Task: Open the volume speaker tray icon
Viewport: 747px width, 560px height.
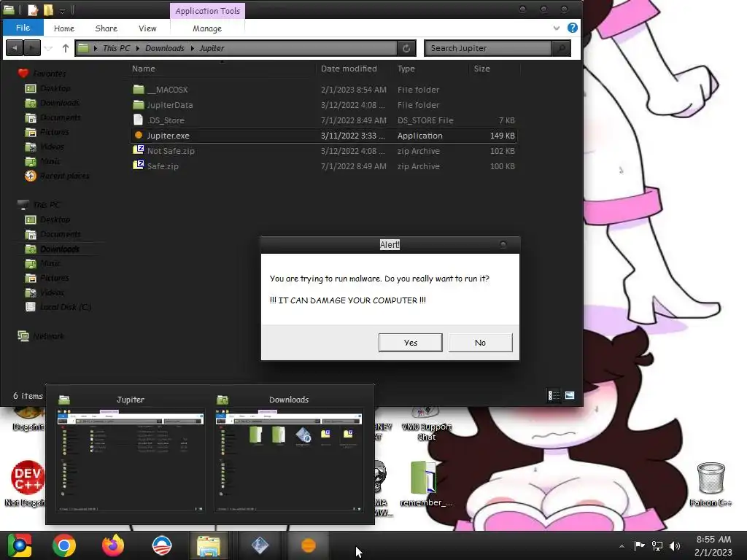Action: pos(675,545)
